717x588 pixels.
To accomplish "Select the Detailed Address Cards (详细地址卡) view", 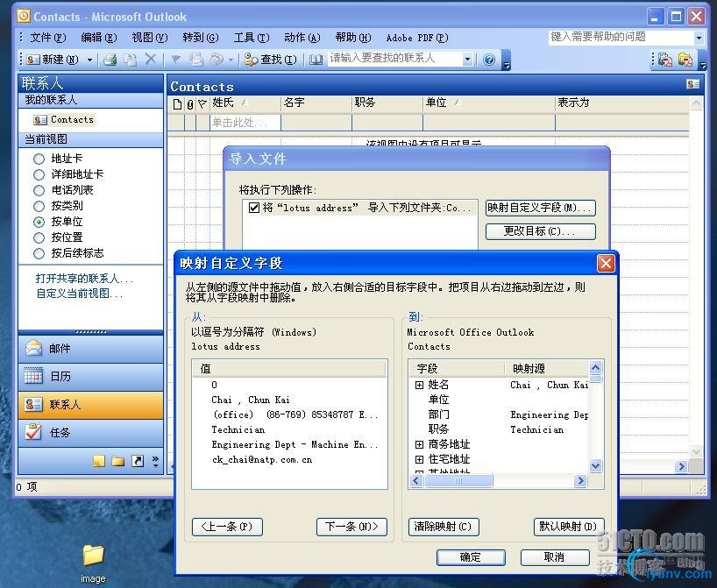I will coord(68,174).
